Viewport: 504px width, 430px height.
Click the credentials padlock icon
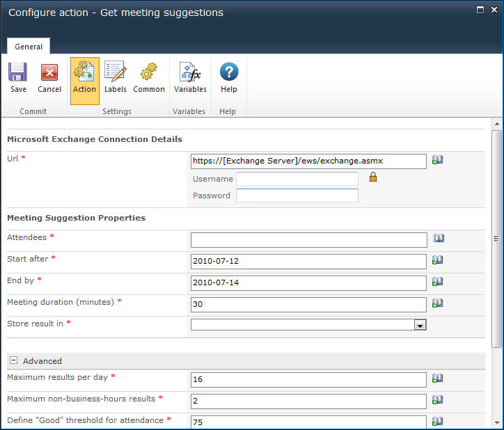click(373, 177)
